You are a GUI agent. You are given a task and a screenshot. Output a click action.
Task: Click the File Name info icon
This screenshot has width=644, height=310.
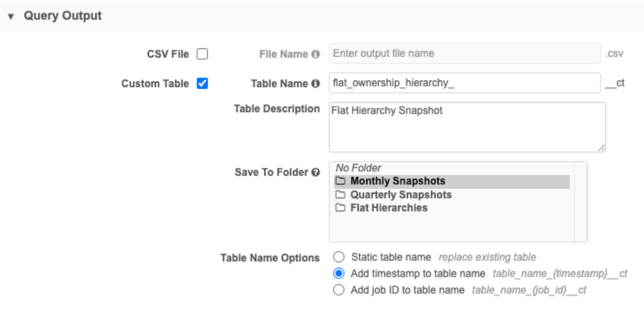pyautogui.click(x=315, y=54)
